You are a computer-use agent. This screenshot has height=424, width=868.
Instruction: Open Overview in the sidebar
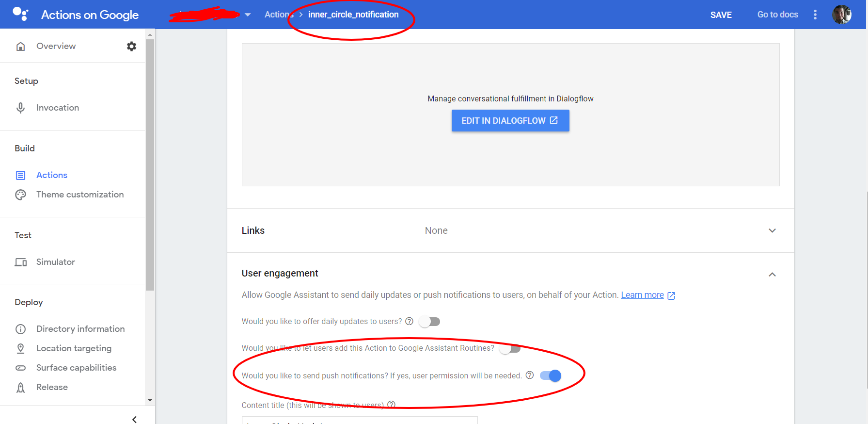point(56,46)
